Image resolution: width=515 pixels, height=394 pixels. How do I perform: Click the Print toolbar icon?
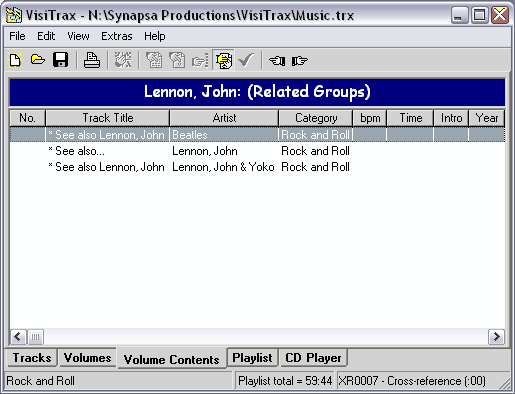pyautogui.click(x=92, y=60)
